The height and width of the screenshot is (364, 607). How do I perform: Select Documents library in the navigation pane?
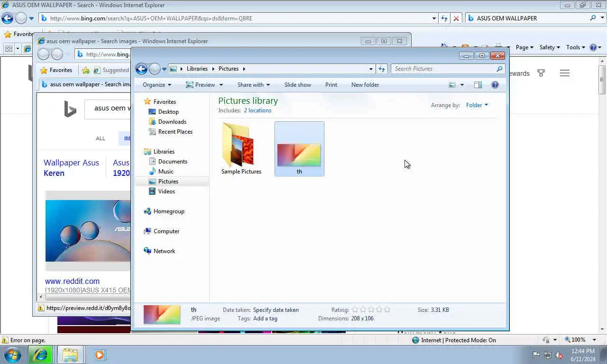point(173,162)
